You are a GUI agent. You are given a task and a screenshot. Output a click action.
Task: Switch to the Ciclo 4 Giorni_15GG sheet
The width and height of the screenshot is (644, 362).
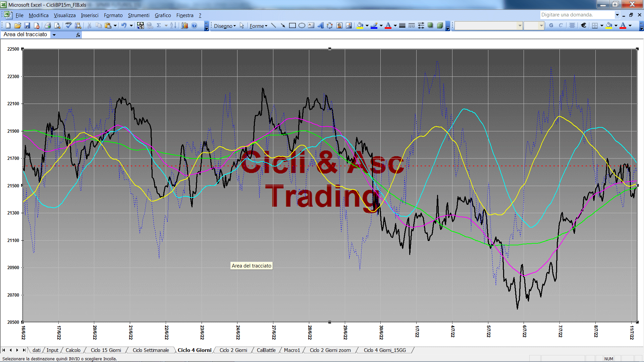point(385,350)
